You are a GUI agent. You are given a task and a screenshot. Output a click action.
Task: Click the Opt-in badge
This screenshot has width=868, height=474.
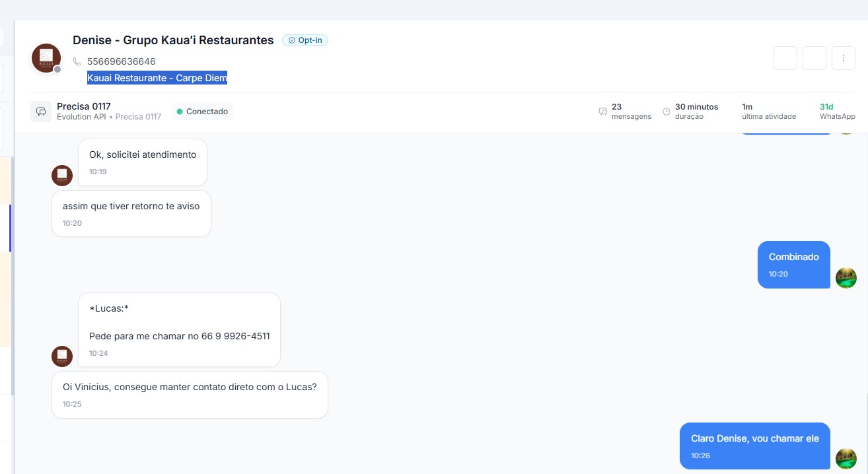(305, 40)
